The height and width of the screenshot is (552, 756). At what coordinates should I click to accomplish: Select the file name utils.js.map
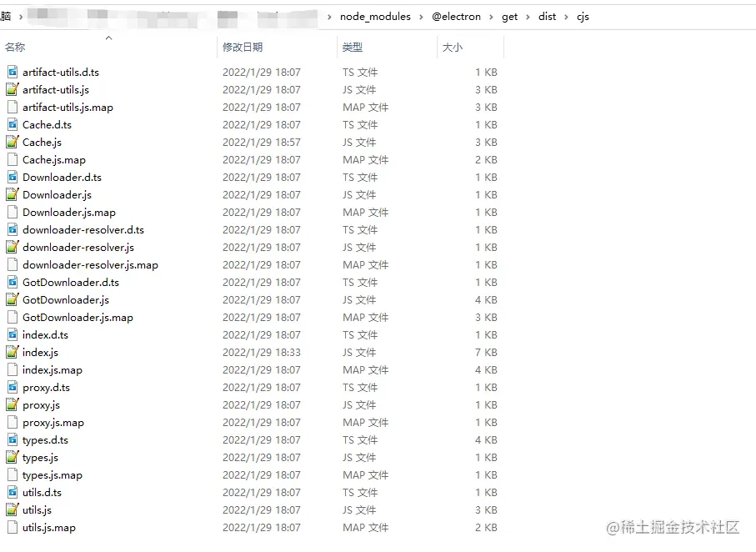(48, 528)
